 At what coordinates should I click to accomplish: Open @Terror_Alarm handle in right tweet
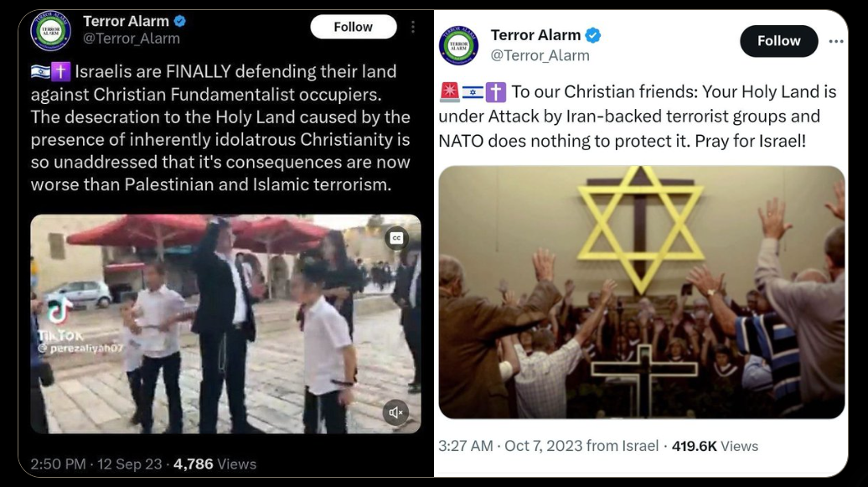point(540,55)
